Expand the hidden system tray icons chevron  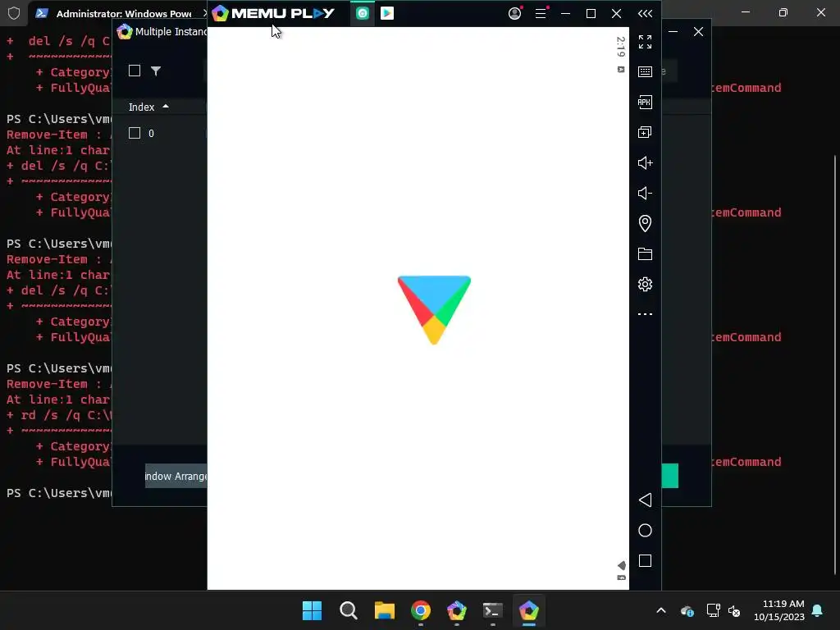tap(661, 610)
